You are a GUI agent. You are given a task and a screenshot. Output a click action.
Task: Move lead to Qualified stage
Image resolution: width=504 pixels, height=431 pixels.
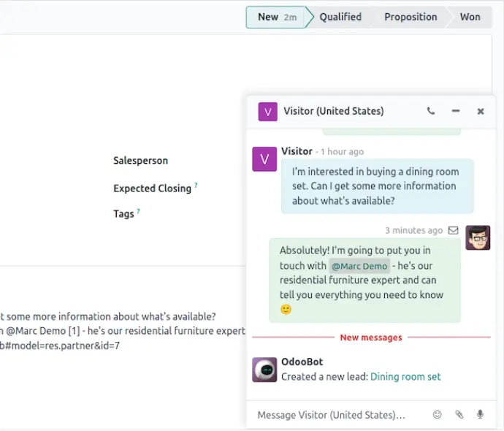point(340,17)
